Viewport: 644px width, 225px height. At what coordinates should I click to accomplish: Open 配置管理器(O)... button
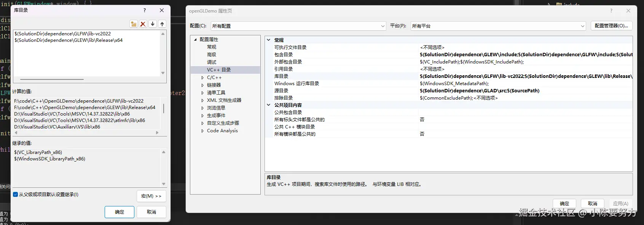coord(612,26)
